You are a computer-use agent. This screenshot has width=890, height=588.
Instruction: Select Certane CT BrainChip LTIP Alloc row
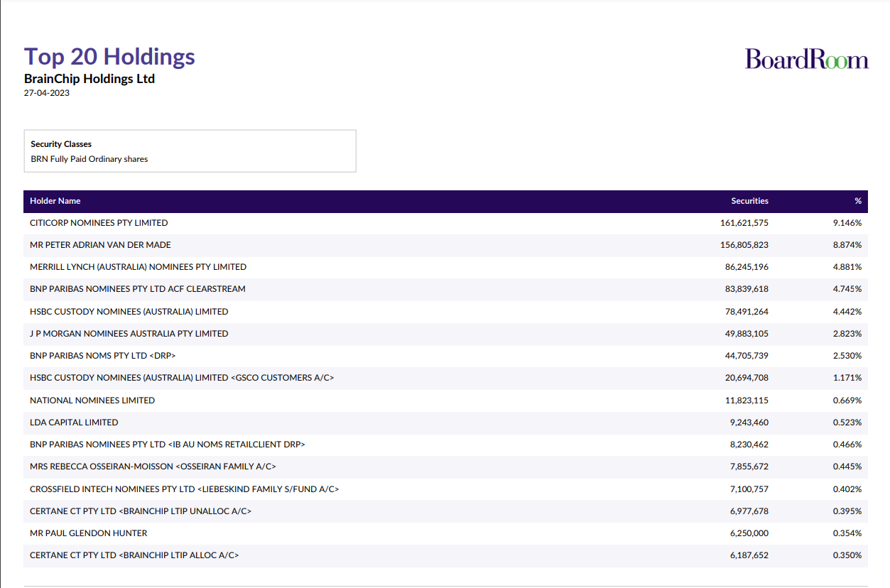(134, 555)
